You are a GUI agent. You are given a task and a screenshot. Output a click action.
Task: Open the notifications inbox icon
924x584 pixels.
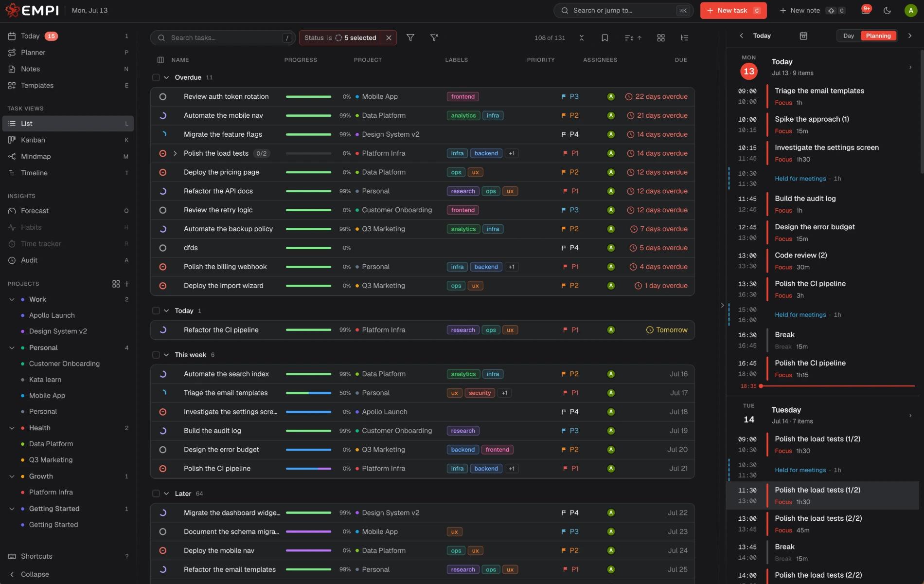point(866,11)
